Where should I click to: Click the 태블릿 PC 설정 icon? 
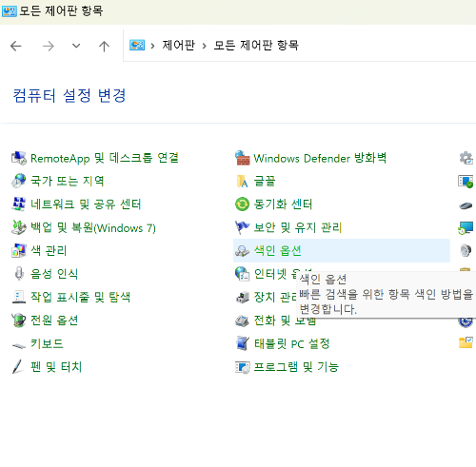[243, 343]
